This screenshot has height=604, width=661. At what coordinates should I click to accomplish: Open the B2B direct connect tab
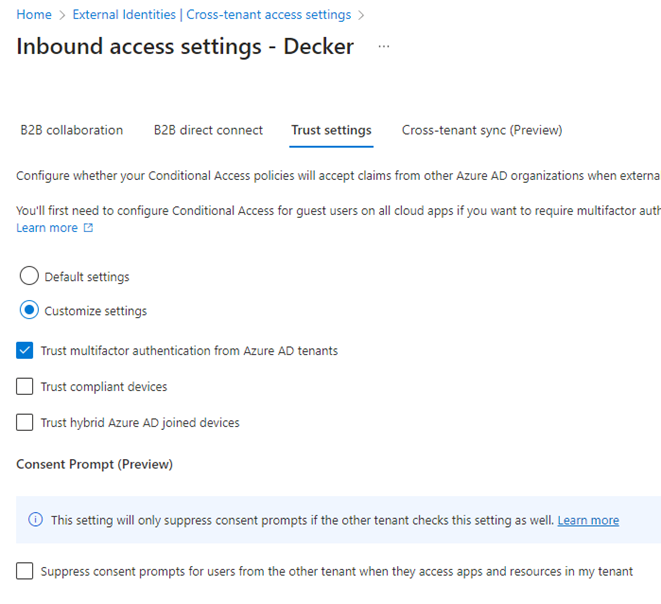[x=208, y=130]
